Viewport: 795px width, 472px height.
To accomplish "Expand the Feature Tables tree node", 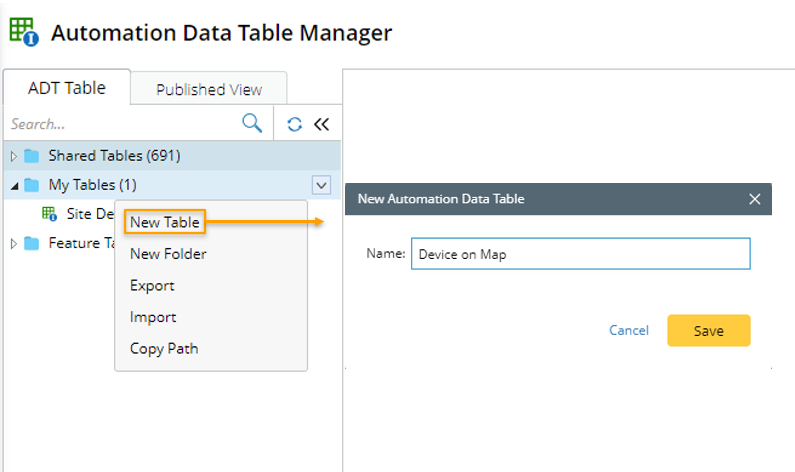I will 13,243.
